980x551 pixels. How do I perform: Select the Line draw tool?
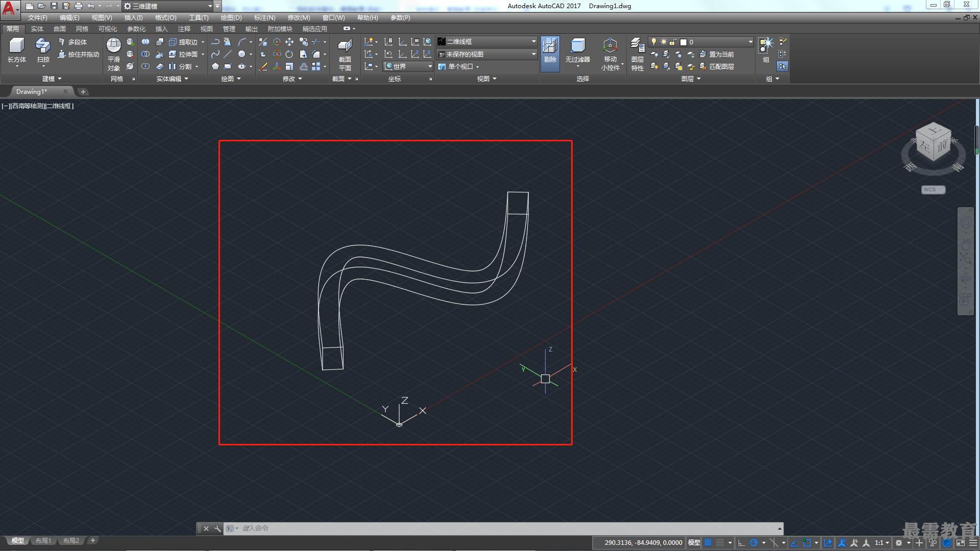tap(228, 54)
